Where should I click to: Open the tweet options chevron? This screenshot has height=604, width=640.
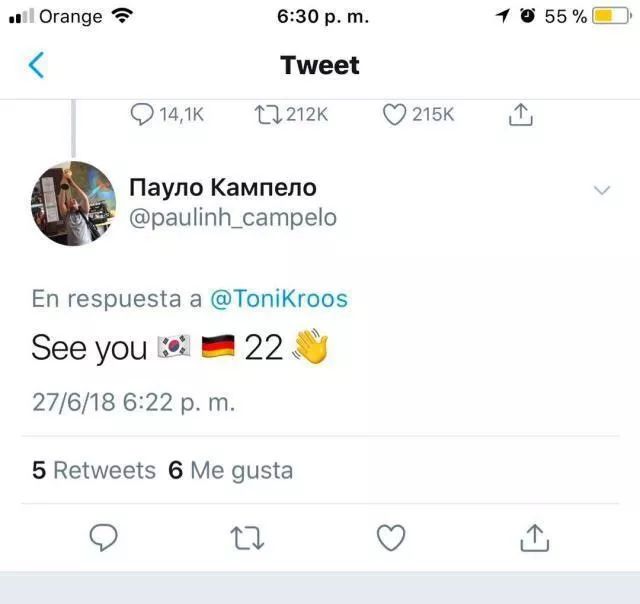pyautogui.click(x=602, y=190)
